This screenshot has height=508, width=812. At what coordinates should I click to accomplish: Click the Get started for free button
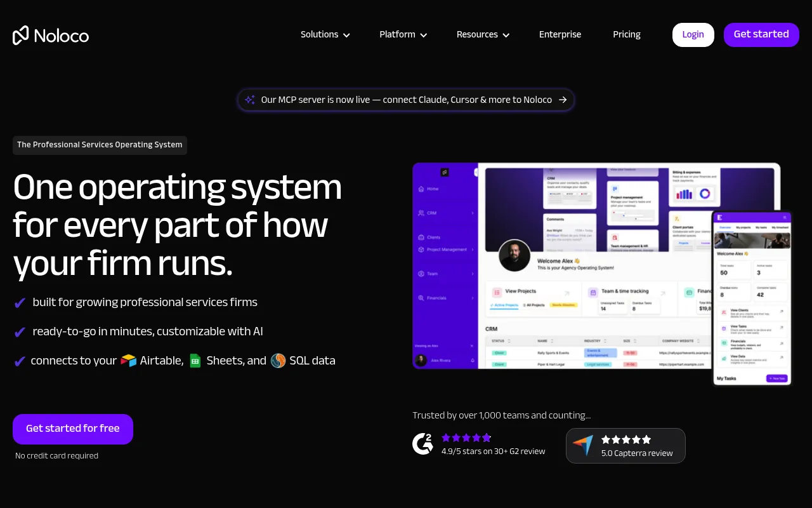pyautogui.click(x=73, y=429)
